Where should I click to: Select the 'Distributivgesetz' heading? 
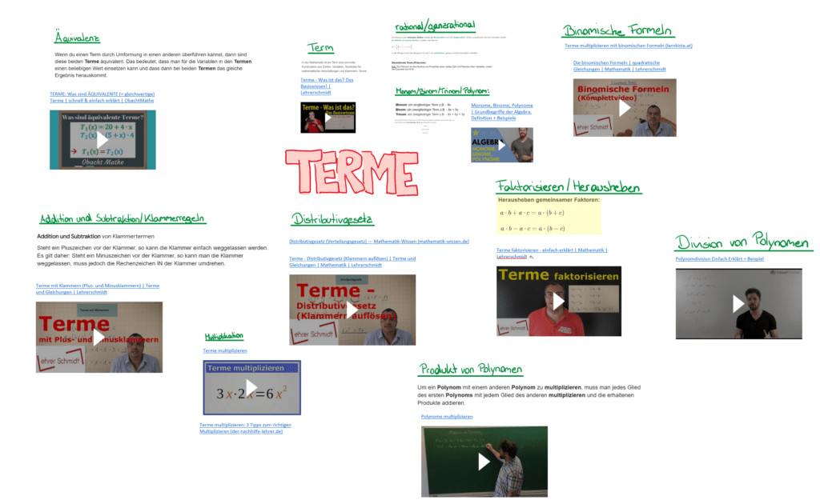coord(332,219)
